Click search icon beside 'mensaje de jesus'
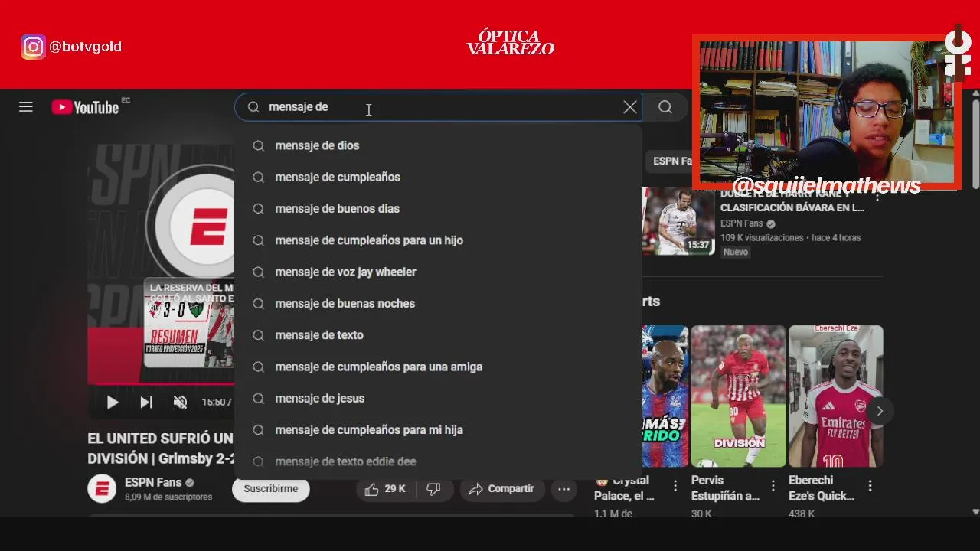Viewport: 980px width, 551px height. [x=259, y=398]
